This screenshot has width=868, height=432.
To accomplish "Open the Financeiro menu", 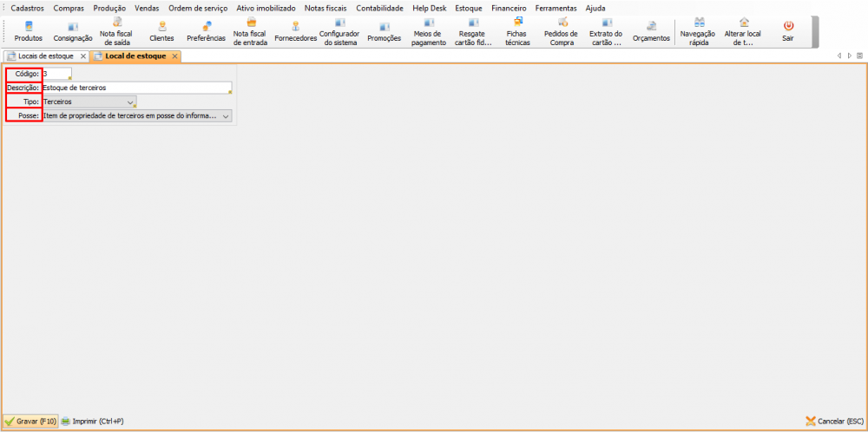I will pos(509,8).
